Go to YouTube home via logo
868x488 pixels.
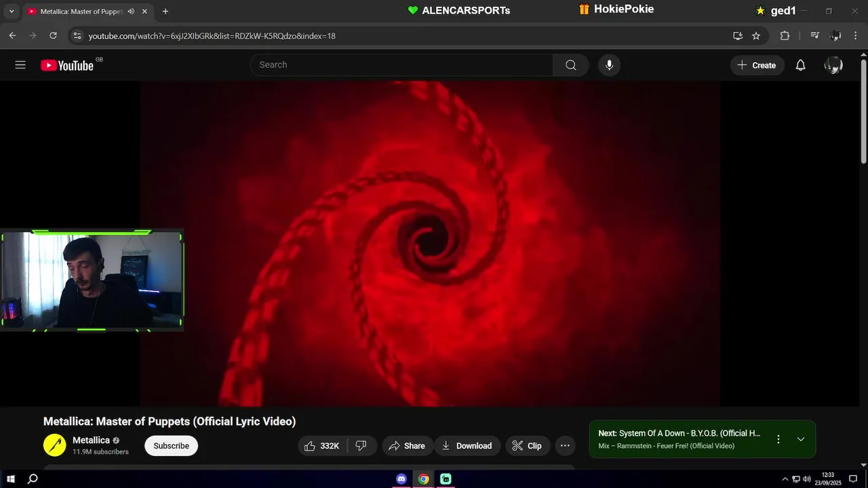(66, 65)
